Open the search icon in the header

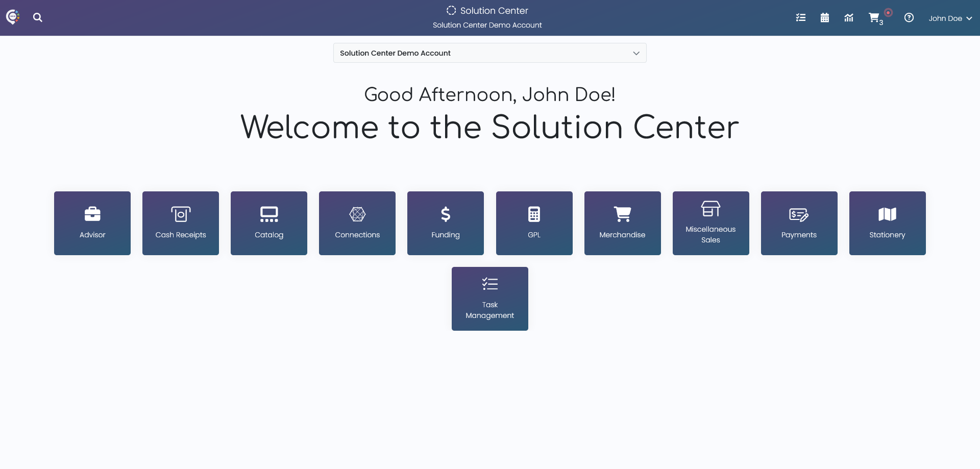[x=38, y=17]
